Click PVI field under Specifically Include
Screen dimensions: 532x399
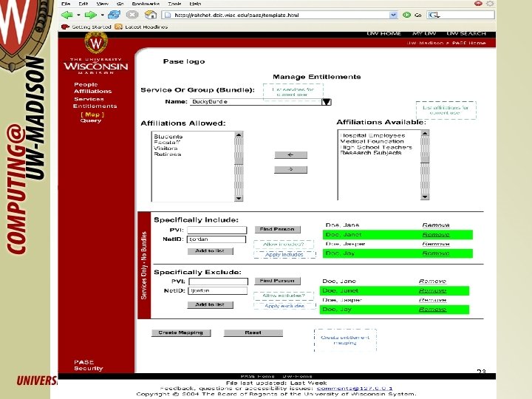click(216, 230)
